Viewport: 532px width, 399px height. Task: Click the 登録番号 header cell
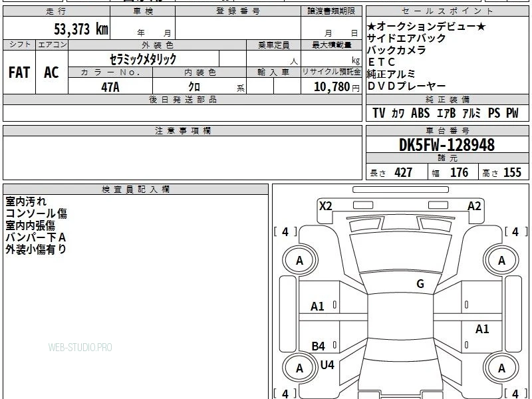click(x=238, y=11)
